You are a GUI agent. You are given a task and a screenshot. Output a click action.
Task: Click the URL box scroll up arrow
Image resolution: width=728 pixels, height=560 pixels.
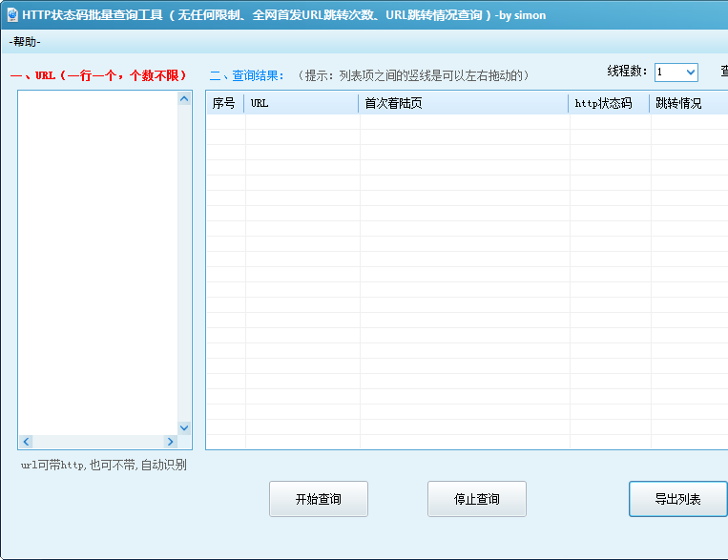(184, 99)
